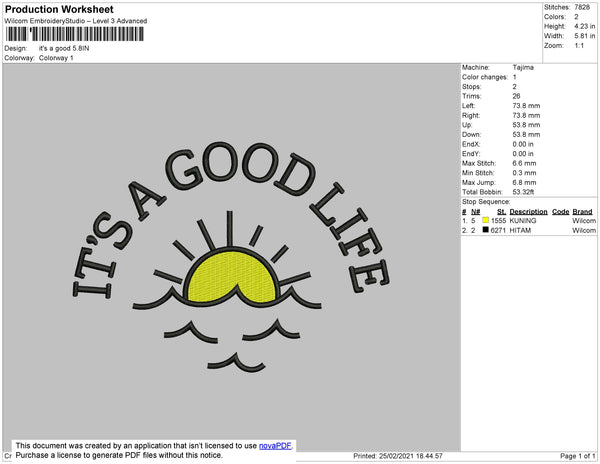Viewport: 600px width, 464px height.
Task: Click the KUNING description in row 1
Action: [523, 221]
